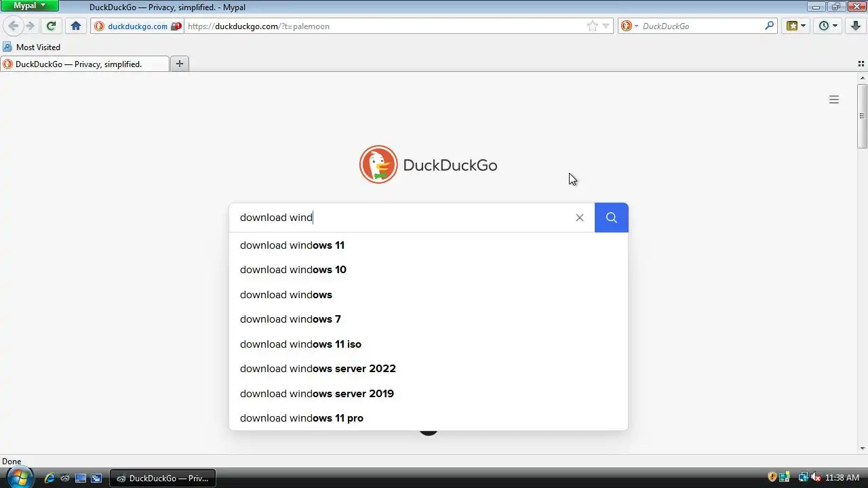The image size is (868, 488).
Task: Go forward one page
Action: 30,26
